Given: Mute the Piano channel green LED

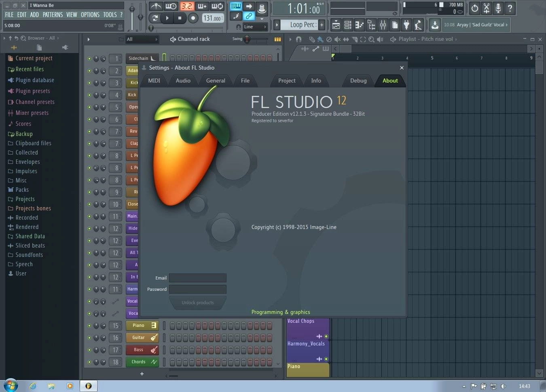Looking at the screenshot, I should [89, 326].
